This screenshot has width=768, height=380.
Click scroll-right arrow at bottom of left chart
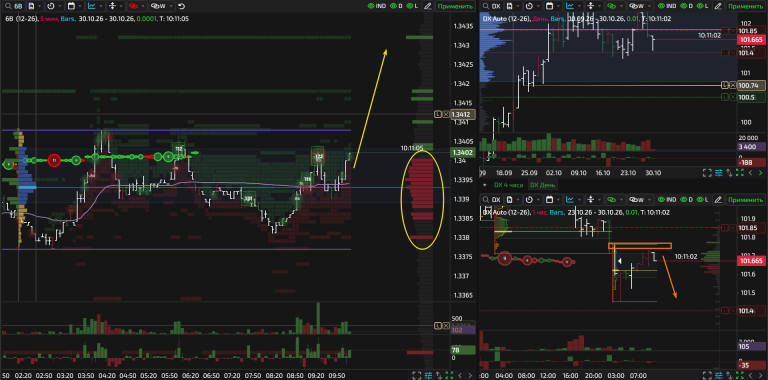coord(470,375)
